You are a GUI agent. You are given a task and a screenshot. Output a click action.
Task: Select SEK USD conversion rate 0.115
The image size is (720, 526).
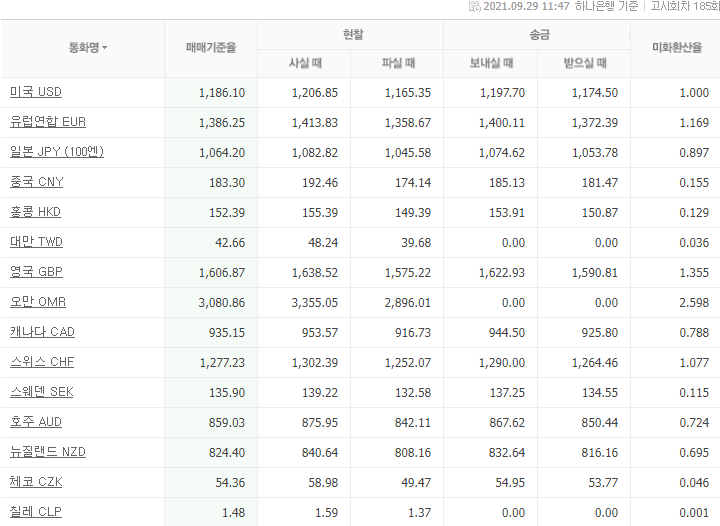point(694,392)
